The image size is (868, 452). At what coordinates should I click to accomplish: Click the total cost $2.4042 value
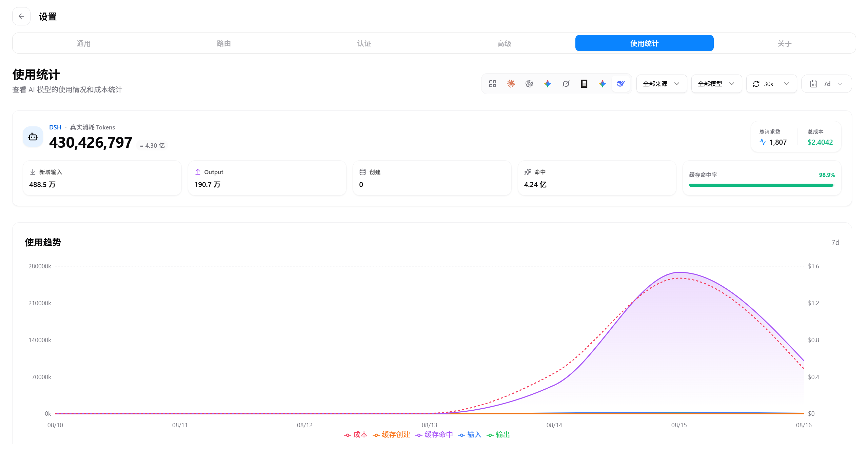820,142
